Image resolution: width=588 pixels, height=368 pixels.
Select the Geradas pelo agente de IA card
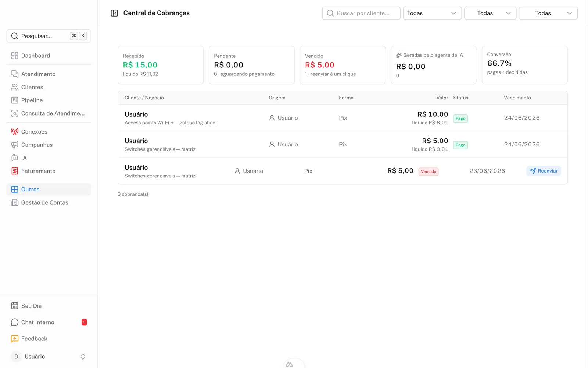[434, 65]
